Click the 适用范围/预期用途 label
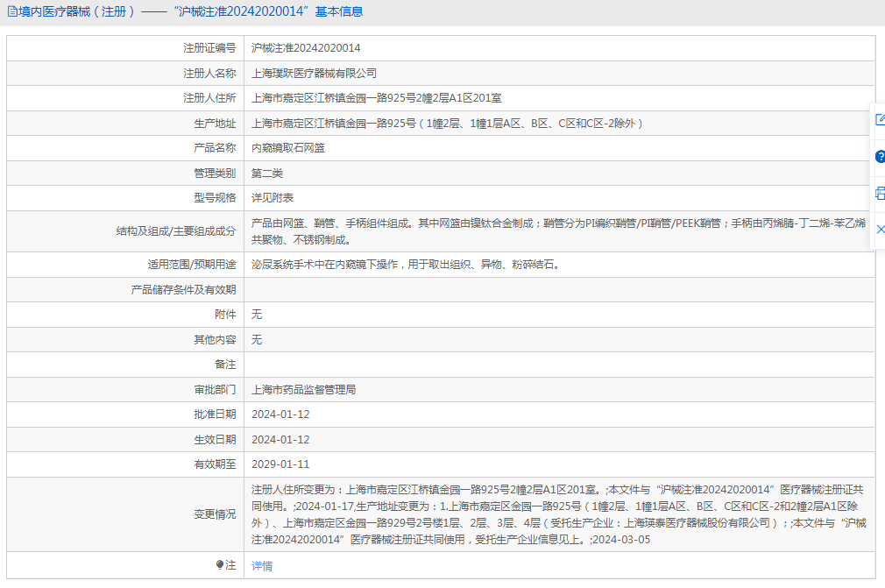The height and width of the screenshot is (588, 885). click(192, 265)
